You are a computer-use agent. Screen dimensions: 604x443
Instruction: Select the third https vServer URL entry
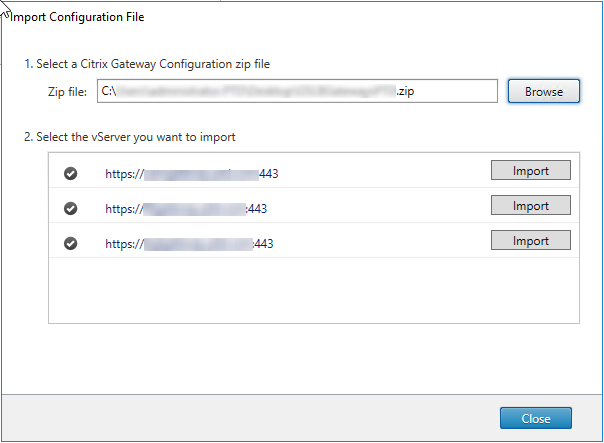189,243
